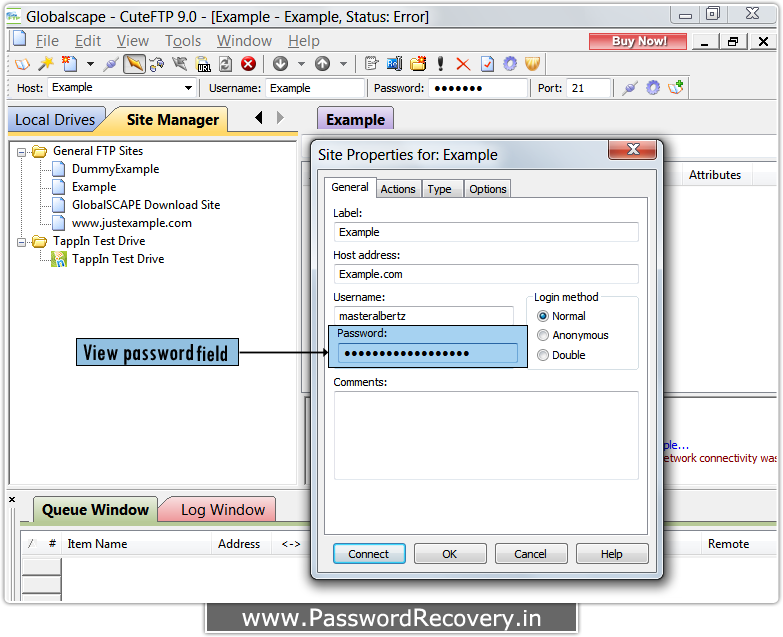Click the New document toolbar icon
The width and height of the screenshot is (783, 637).
[70, 63]
